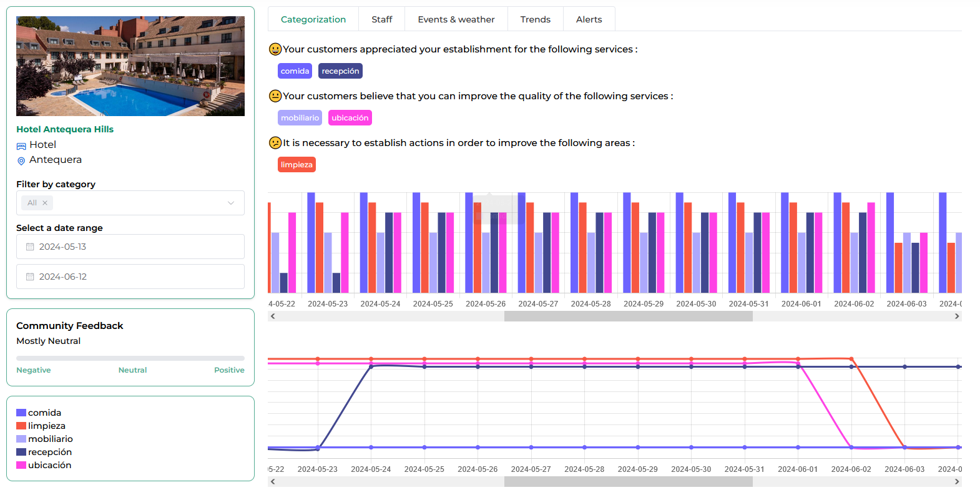This screenshot has height=495, width=980.
Task: Click the Neutral sentiment label
Action: pyautogui.click(x=132, y=370)
